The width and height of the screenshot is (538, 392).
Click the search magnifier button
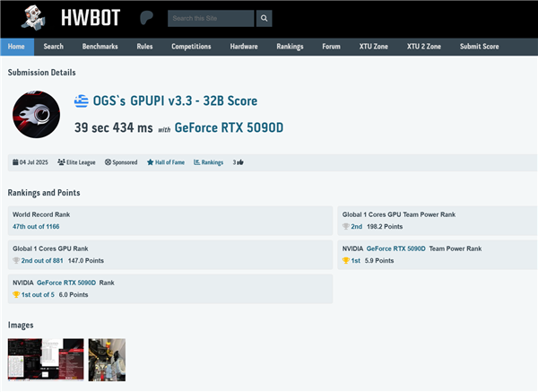point(265,18)
